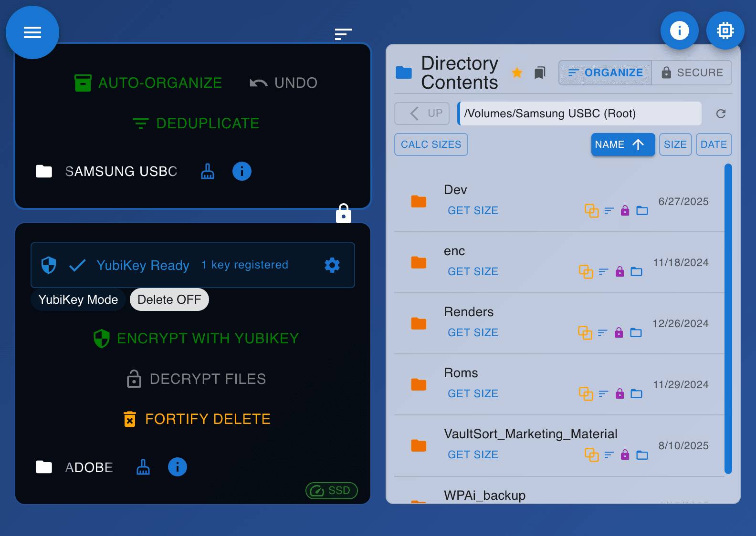The width and height of the screenshot is (756, 536).
Task: Click purple lock icon for Dev folder
Action: 625,211
